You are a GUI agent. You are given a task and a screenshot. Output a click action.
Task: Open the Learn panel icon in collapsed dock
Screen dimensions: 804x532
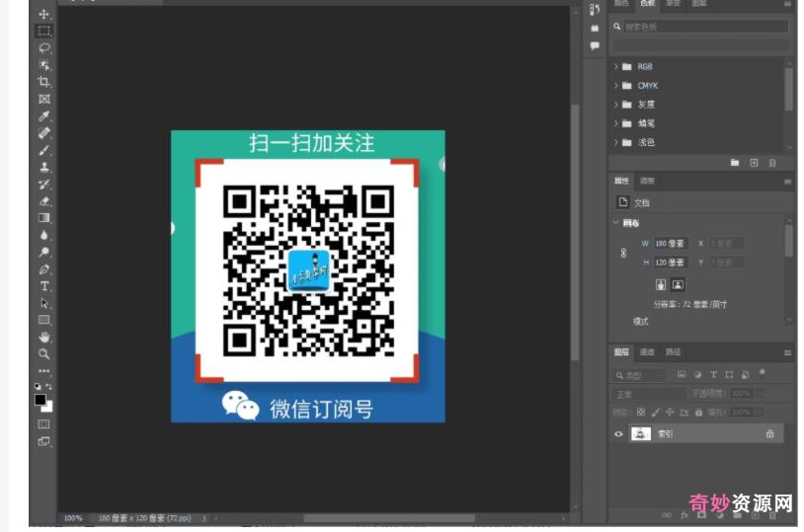(x=595, y=29)
